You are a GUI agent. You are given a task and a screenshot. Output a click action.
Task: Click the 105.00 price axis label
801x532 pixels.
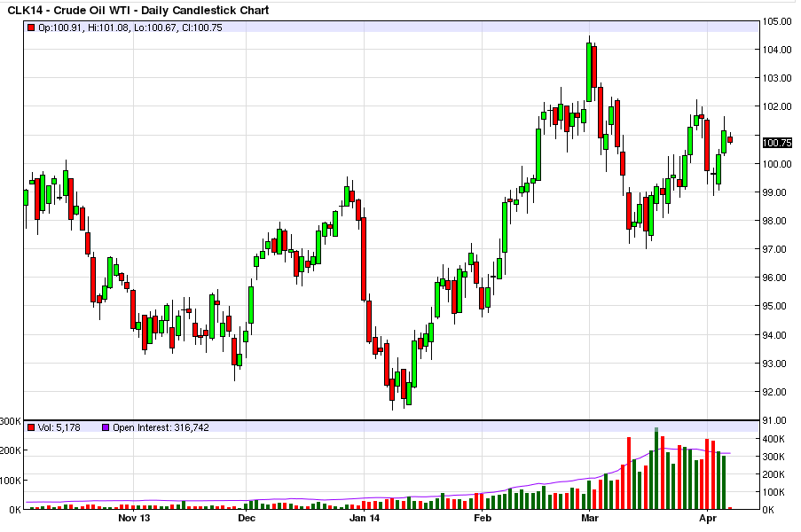point(777,21)
